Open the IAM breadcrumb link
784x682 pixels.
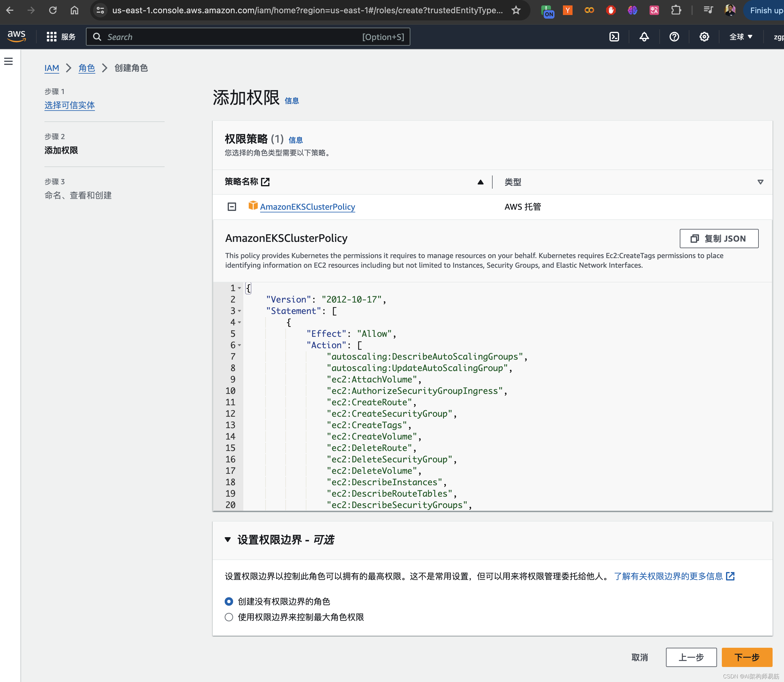(x=52, y=68)
